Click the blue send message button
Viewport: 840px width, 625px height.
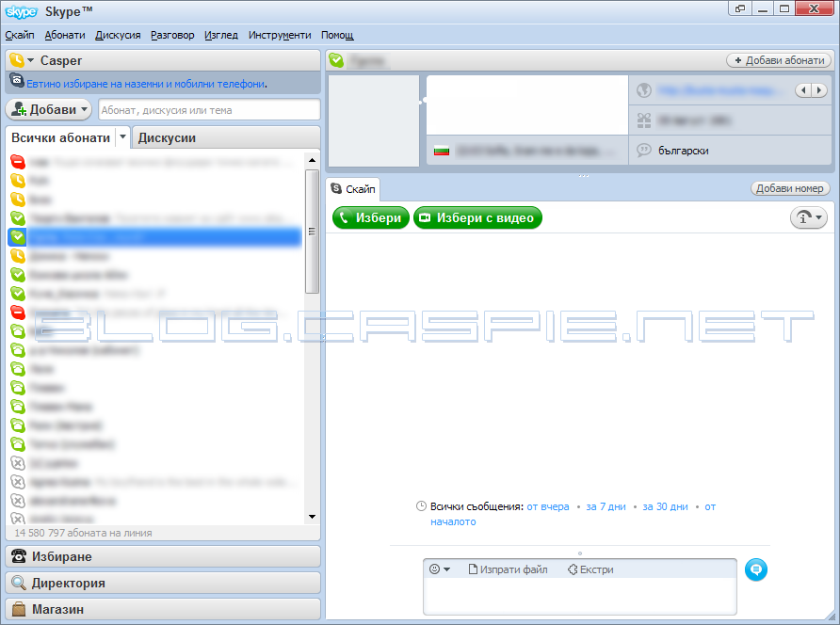(756, 569)
